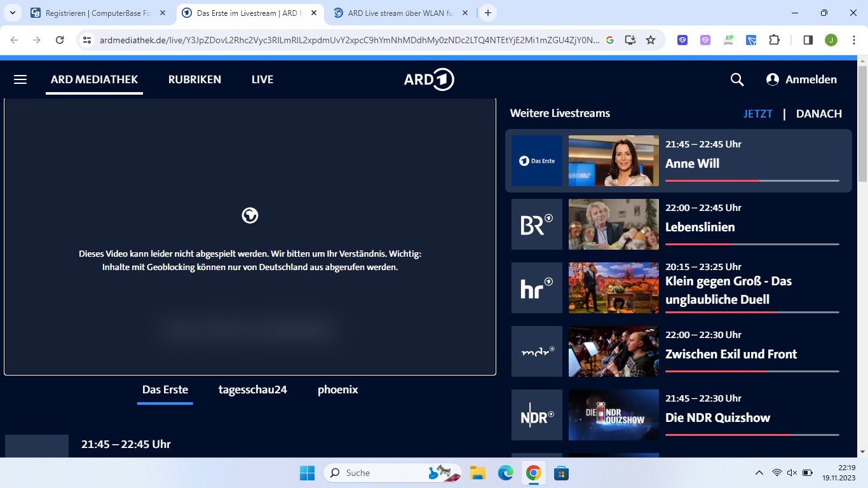This screenshot has width=868, height=488.
Task: Open Chrome profile avatar J
Action: [831, 40]
